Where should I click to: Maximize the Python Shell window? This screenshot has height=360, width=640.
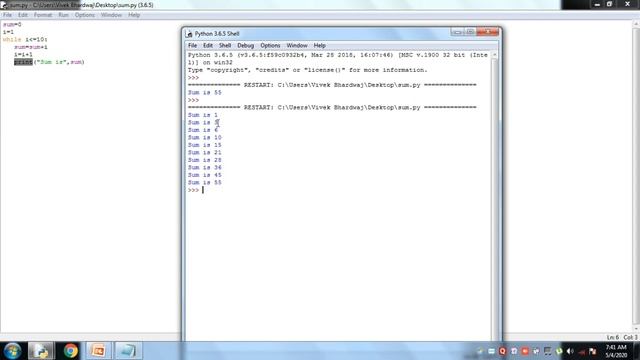[x=470, y=32]
